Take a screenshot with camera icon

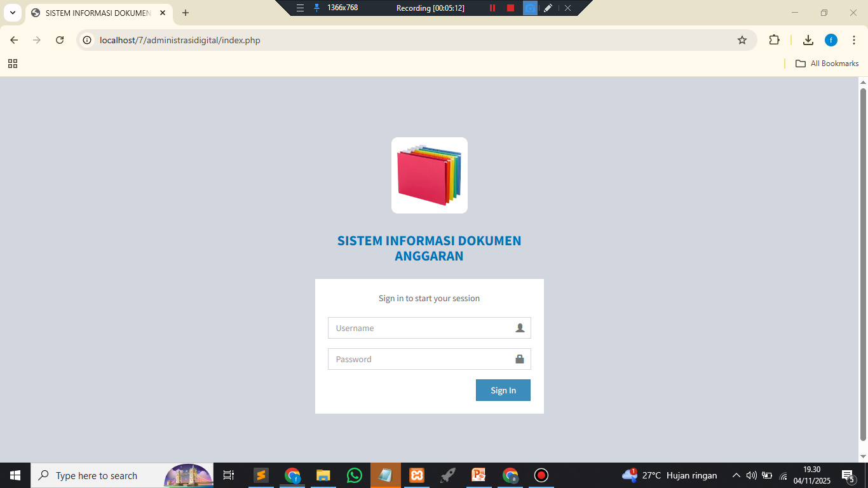coord(529,8)
